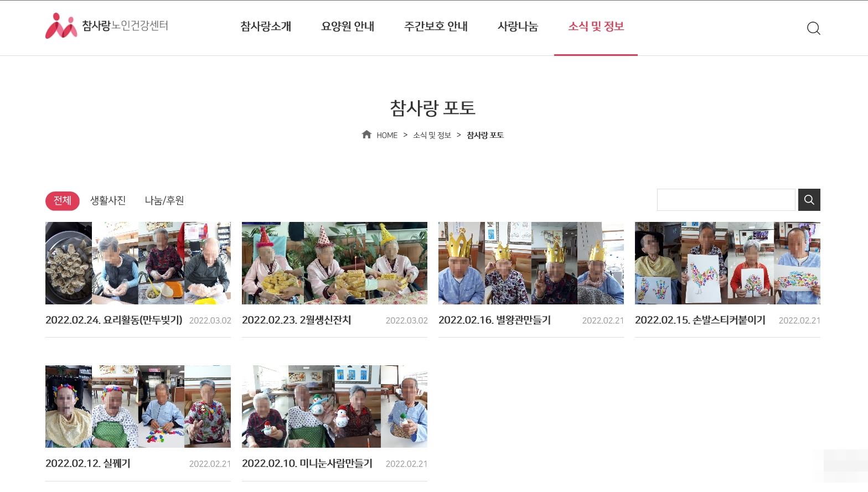
Task: Open the 참사랑소개 menu
Action: tap(266, 27)
